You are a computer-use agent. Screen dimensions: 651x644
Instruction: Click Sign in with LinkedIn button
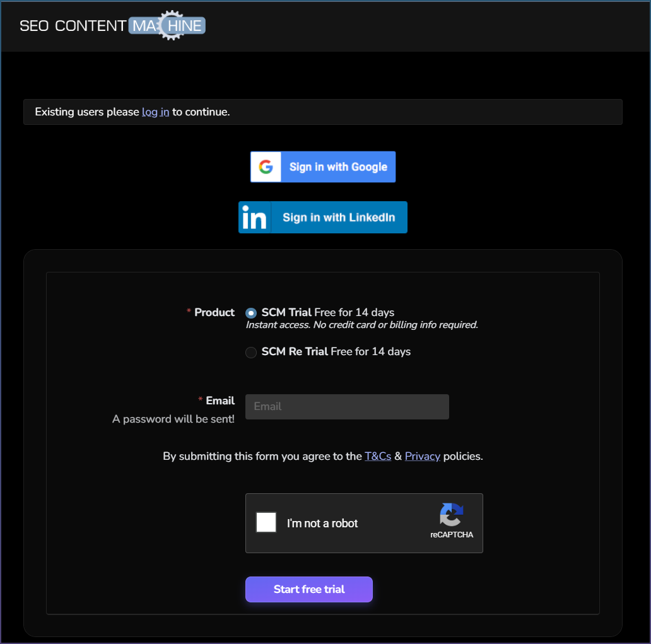pyautogui.click(x=322, y=217)
